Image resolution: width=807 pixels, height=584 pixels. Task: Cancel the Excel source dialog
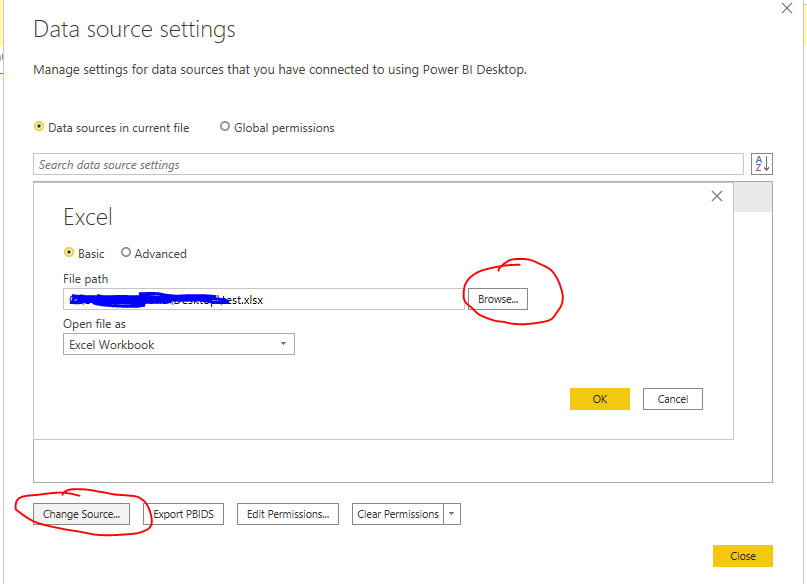[x=673, y=399]
